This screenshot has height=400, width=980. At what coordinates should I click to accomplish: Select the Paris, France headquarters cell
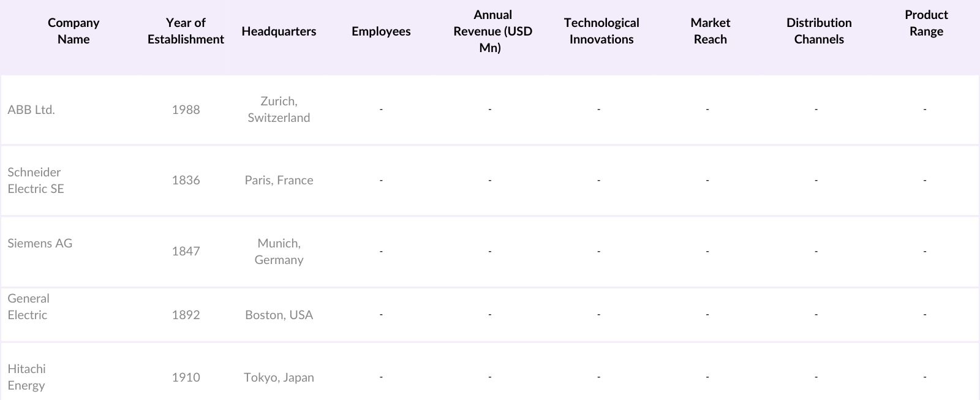(x=279, y=180)
